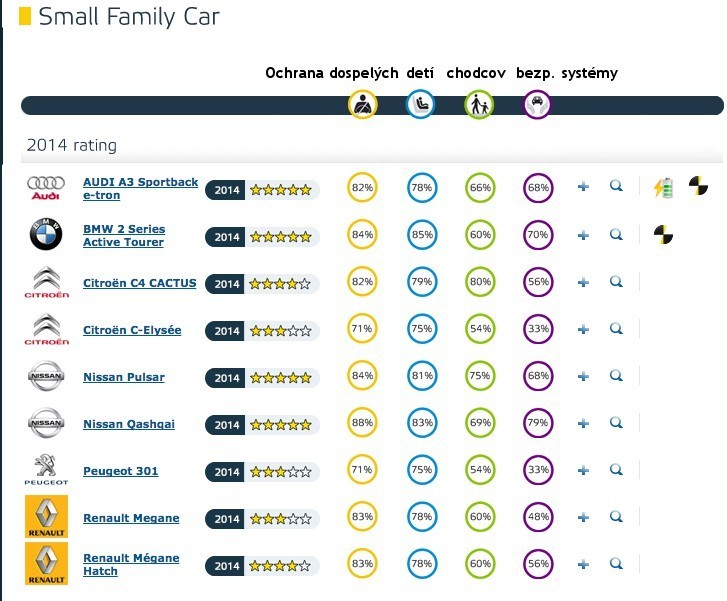Click the pedestrian protection icon in the header
727x601 pixels.
[x=479, y=104]
